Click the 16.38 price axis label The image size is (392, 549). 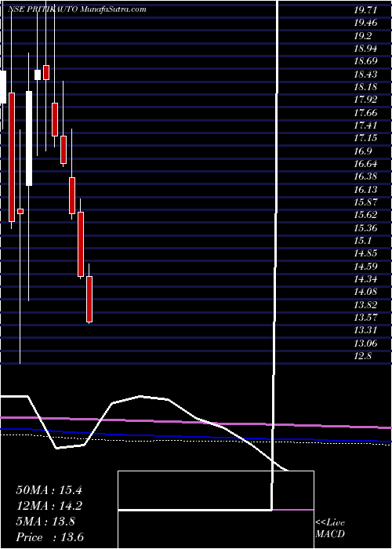pos(365,176)
